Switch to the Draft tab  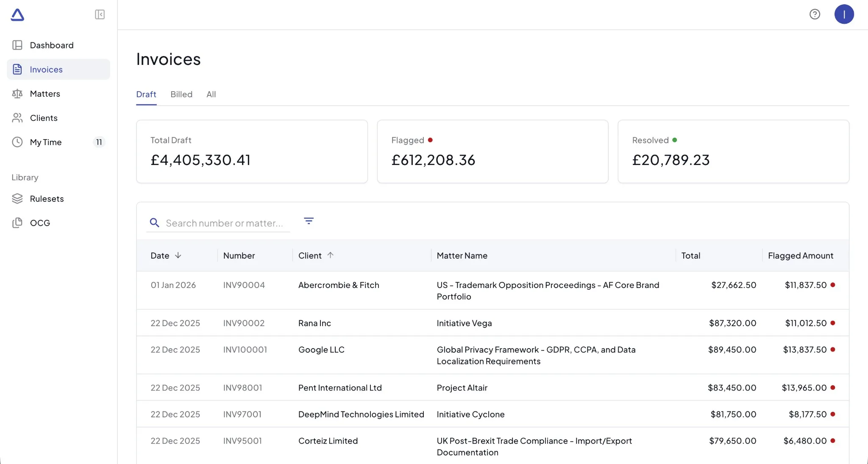[x=146, y=94]
